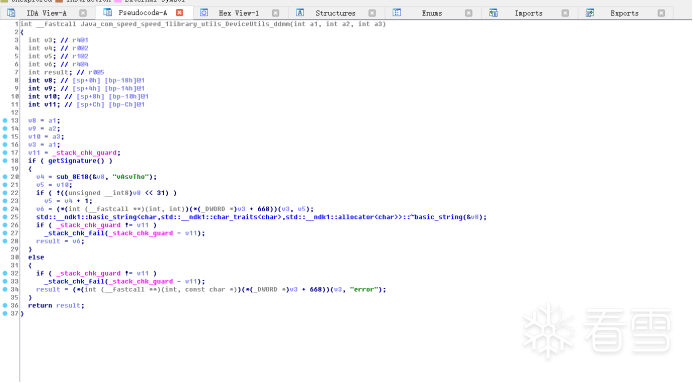Toggle breakpoint dot on line 36
693x383 pixels.
5,305
